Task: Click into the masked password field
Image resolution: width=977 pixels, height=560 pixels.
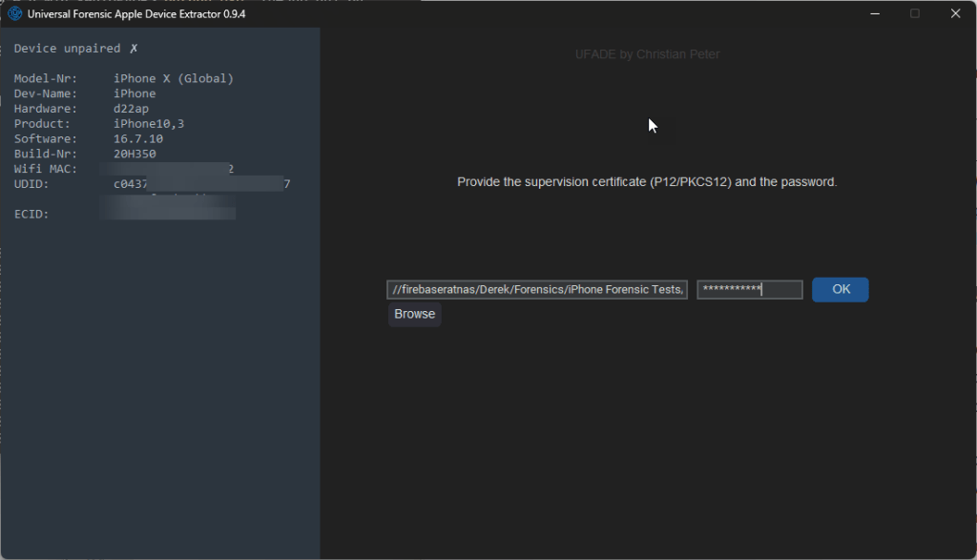Action: tap(749, 290)
